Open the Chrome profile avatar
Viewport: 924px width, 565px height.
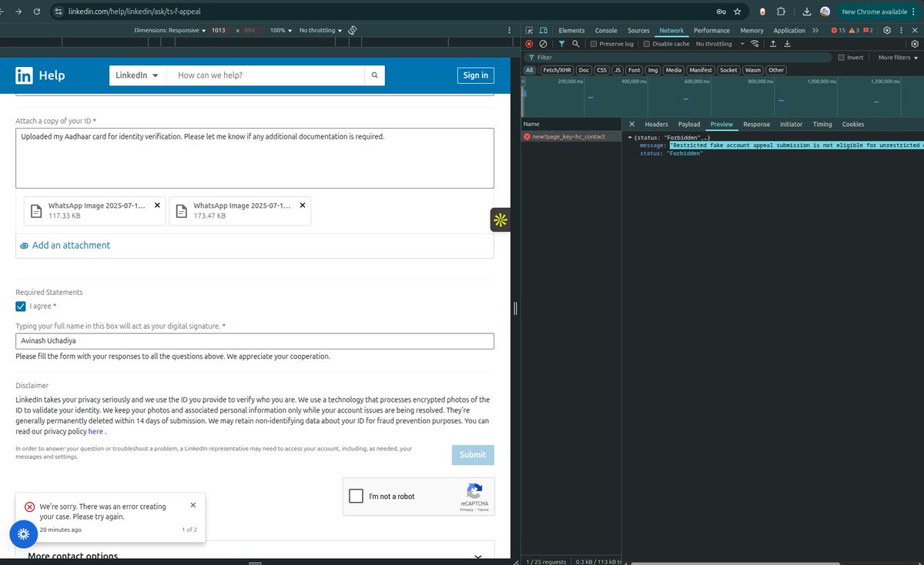825,12
